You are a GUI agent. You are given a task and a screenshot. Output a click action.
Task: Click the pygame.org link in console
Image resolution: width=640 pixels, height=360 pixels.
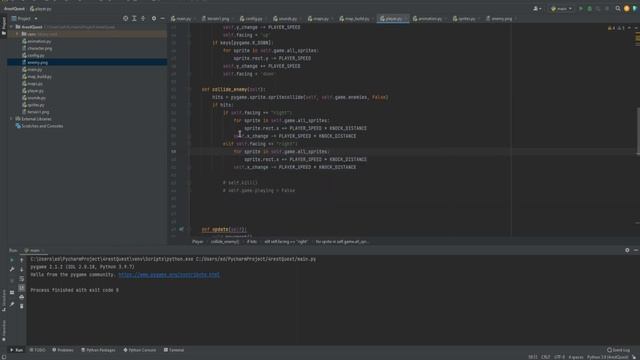tap(169, 275)
